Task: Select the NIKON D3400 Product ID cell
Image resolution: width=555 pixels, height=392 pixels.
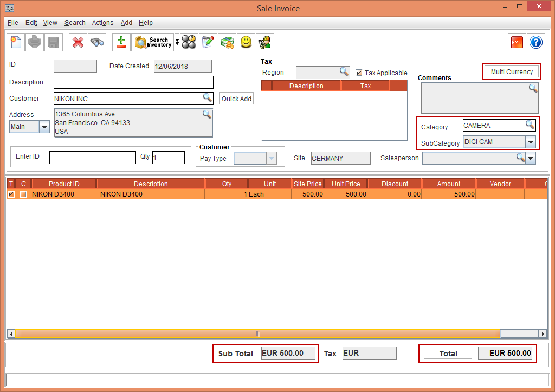Action: click(x=64, y=194)
